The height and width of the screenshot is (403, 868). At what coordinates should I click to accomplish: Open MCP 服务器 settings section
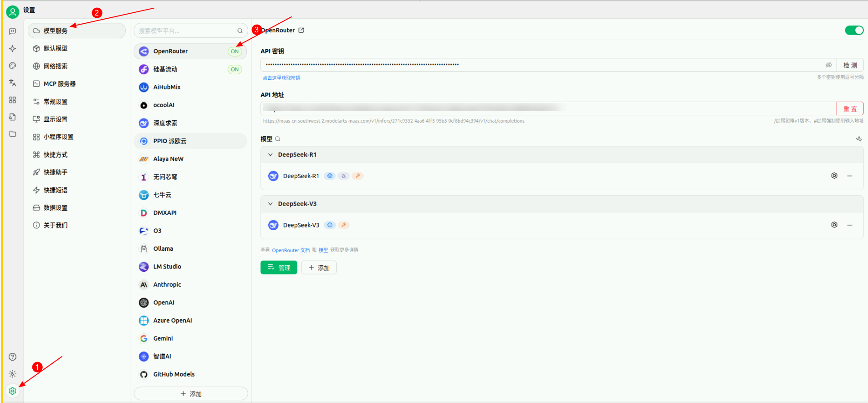click(77, 84)
